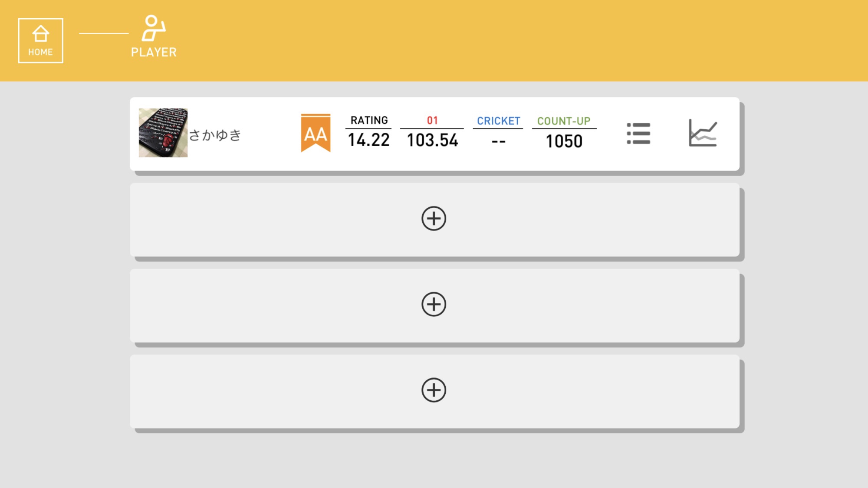Click the CRICKET value dashes
Screen dimensions: 868x488
[498, 142]
